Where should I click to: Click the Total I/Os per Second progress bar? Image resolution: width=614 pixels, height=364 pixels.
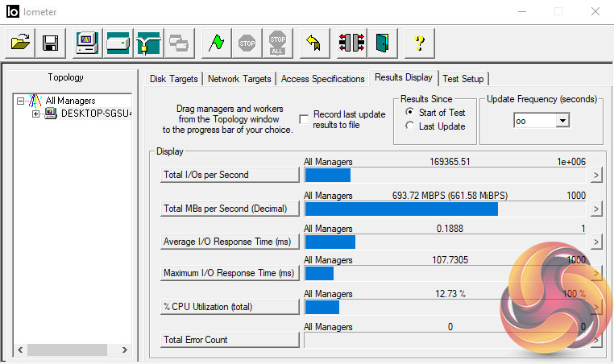click(x=446, y=176)
